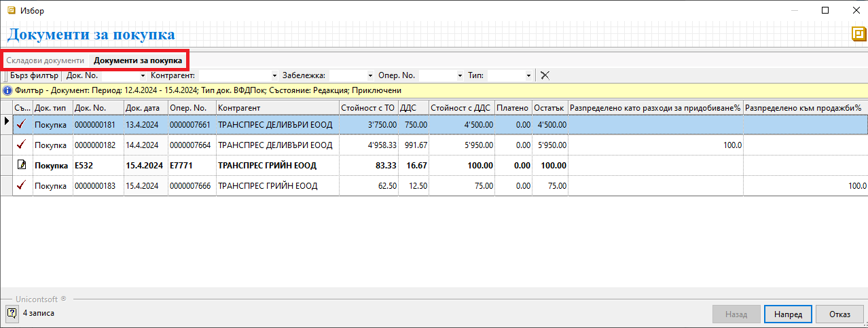Select the Документи за покупка tab
The width and height of the screenshot is (868, 328).
(x=138, y=60)
